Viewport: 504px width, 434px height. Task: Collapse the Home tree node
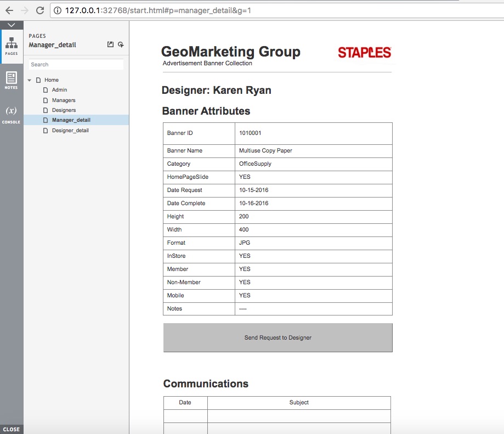point(30,80)
